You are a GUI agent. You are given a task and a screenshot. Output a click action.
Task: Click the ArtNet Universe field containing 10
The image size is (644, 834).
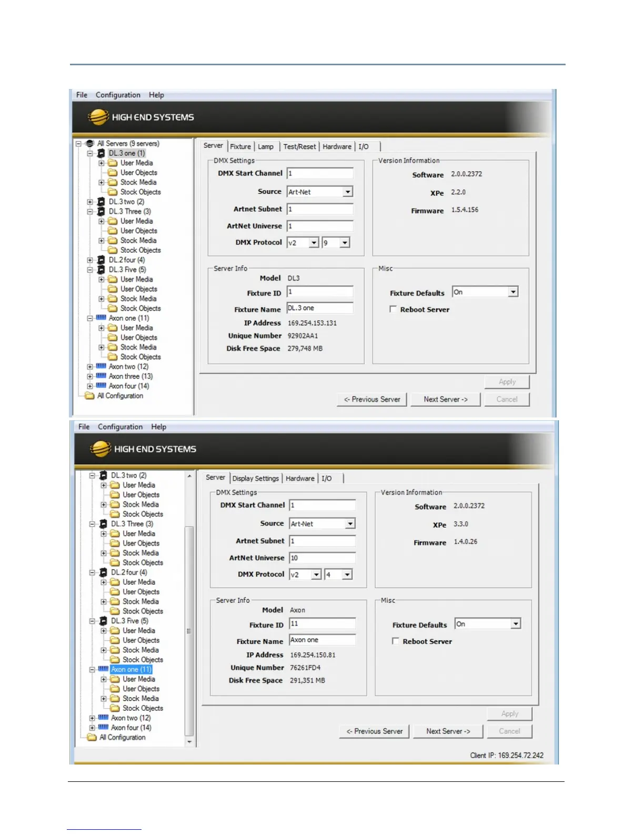tap(322, 558)
